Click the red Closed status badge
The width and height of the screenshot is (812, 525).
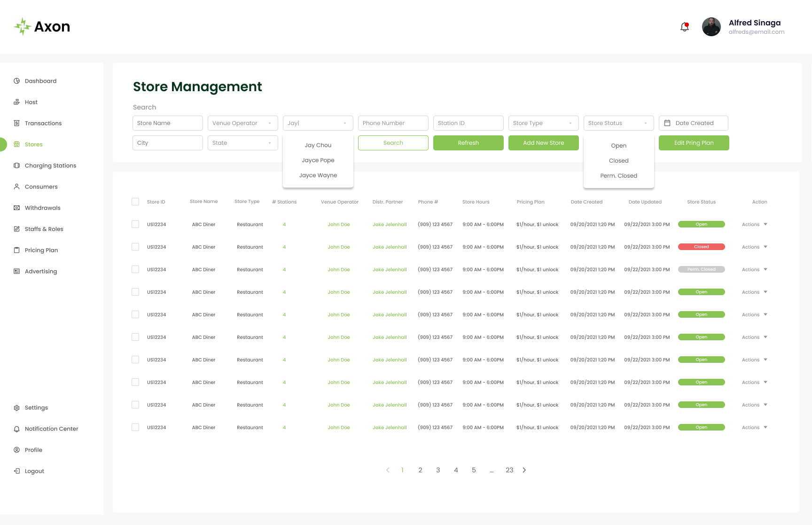702,247
